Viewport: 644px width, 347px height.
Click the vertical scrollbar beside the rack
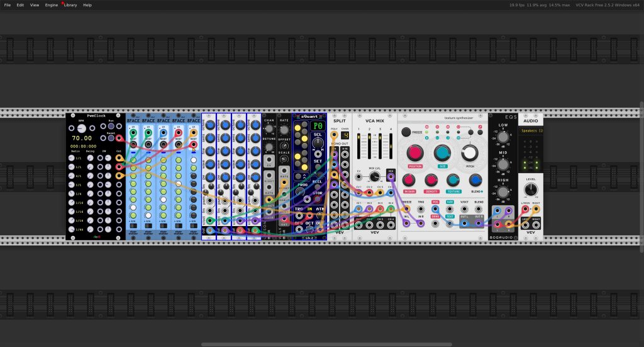tap(641, 177)
